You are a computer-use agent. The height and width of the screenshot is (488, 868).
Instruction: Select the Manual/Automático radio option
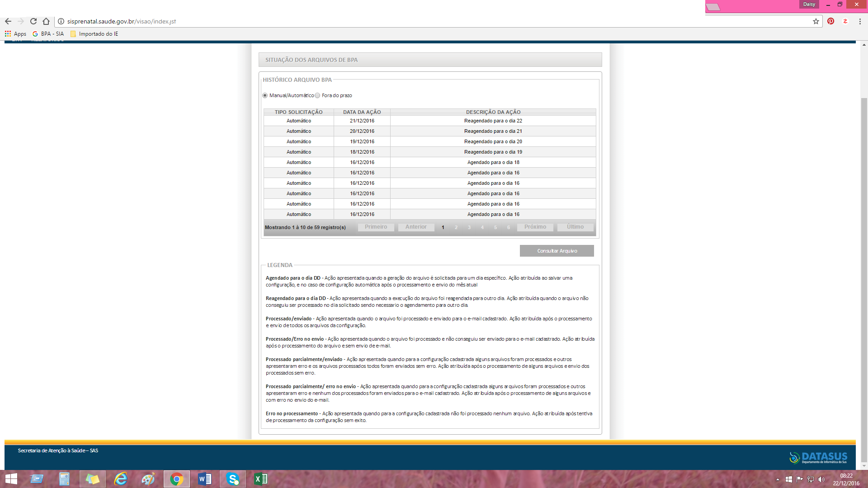coord(265,95)
